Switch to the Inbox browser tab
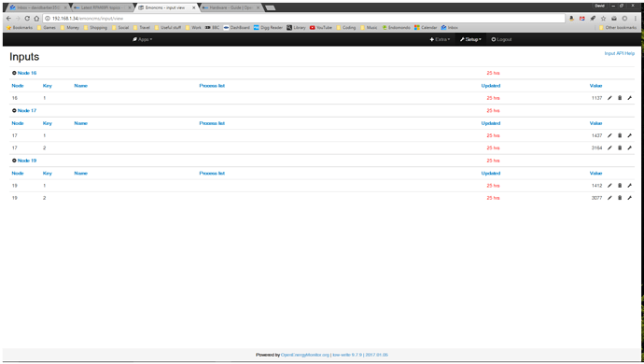Image resolution: width=644 pixels, height=364 pixels. point(37,7)
